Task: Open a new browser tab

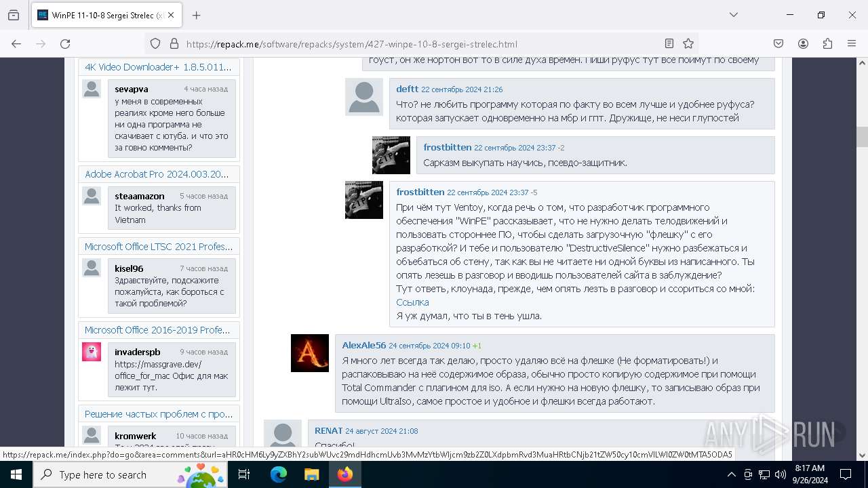Action: 196,15
